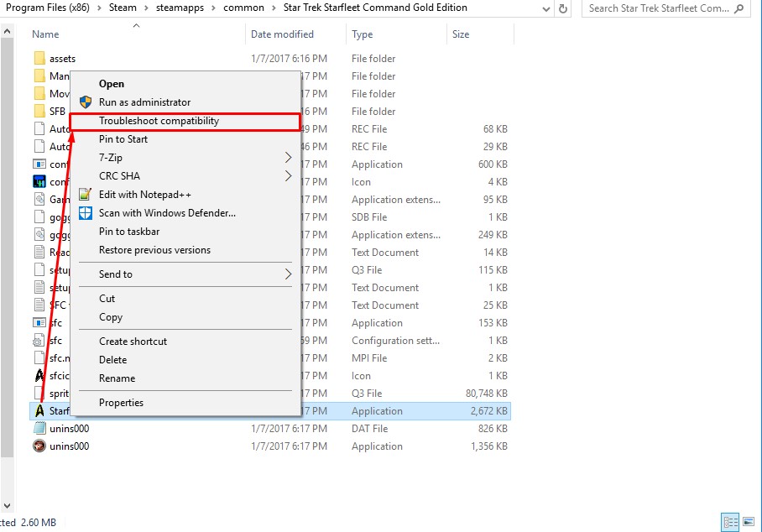Select Troubleshoot compatibility
This screenshot has width=762, height=532.
[x=185, y=122]
